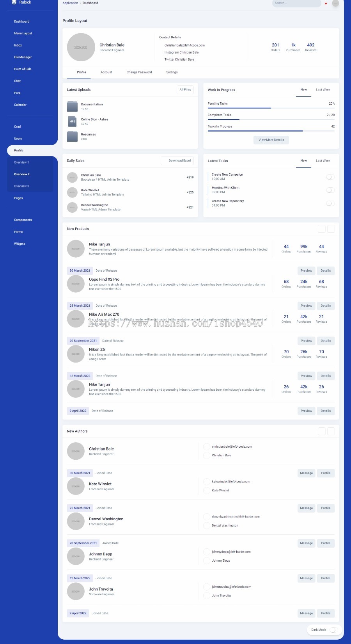Focus the Search input field

click(296, 3)
